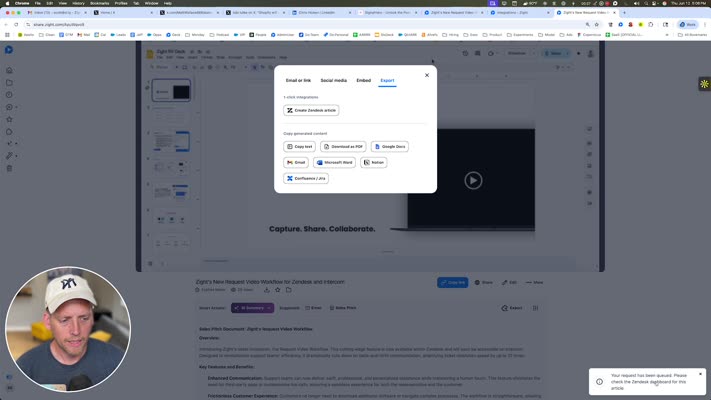Select suggested Sales Pitch action
This screenshot has width=711, height=400.
point(343,308)
